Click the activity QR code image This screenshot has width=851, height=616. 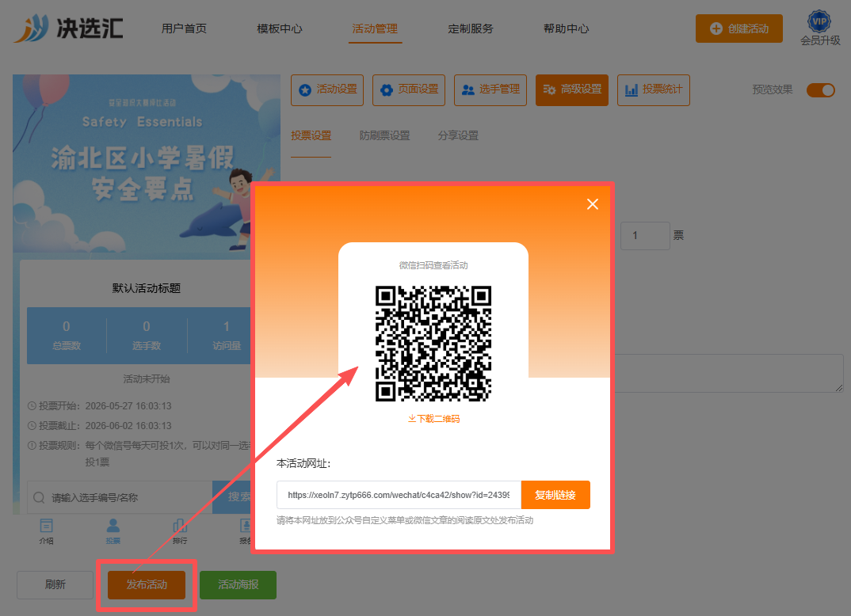(x=433, y=344)
